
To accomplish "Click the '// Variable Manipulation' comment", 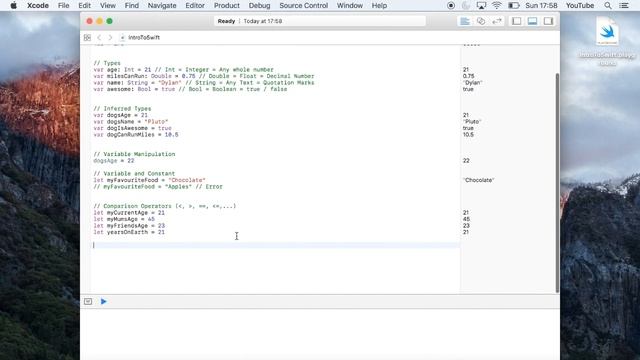I will click(134, 154).
